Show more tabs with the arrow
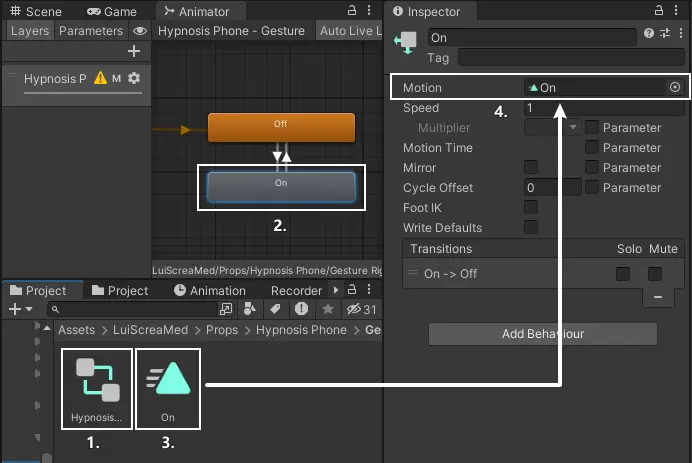692x463 pixels. [336, 290]
